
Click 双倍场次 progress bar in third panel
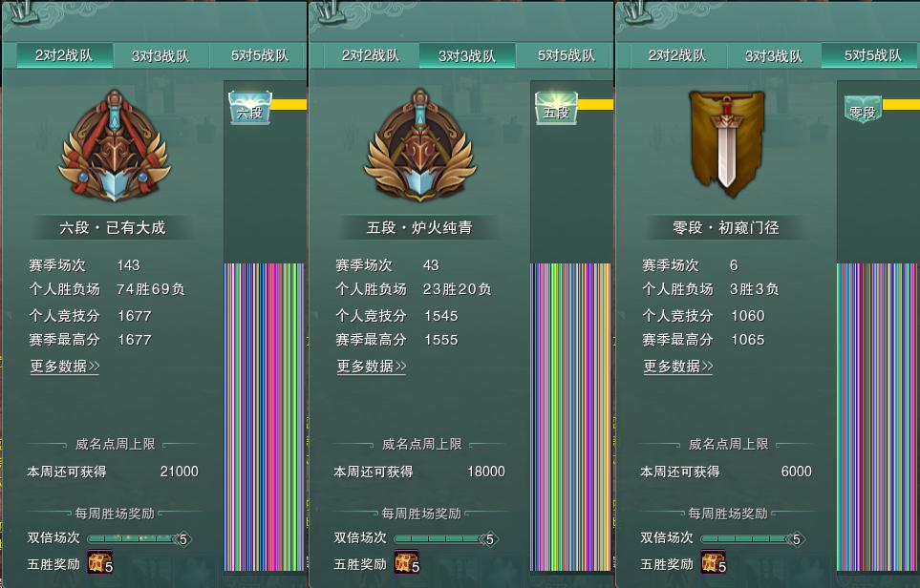click(x=754, y=538)
